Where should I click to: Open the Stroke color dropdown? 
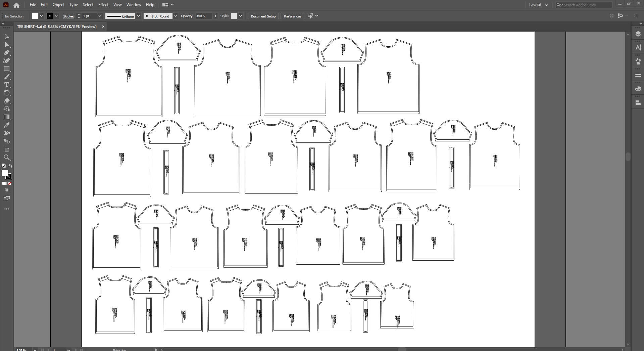(56, 16)
